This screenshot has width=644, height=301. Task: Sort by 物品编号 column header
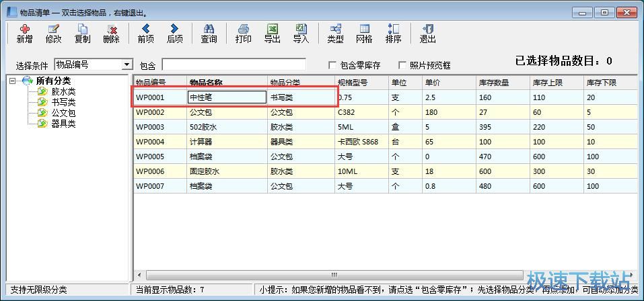160,82
